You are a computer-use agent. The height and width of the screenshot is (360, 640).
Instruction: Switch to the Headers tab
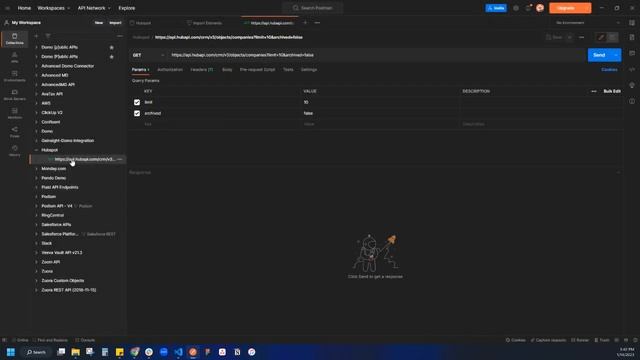[202, 70]
